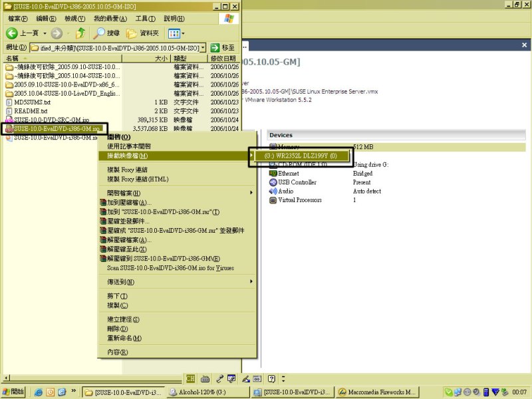Sort files by 大小 column header
The width and height of the screenshot is (532, 399).
click(146, 59)
